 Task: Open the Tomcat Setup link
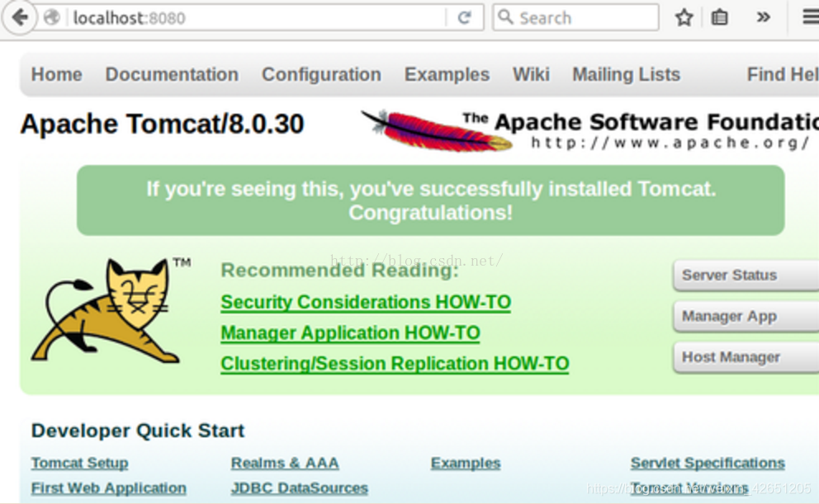[79, 463]
